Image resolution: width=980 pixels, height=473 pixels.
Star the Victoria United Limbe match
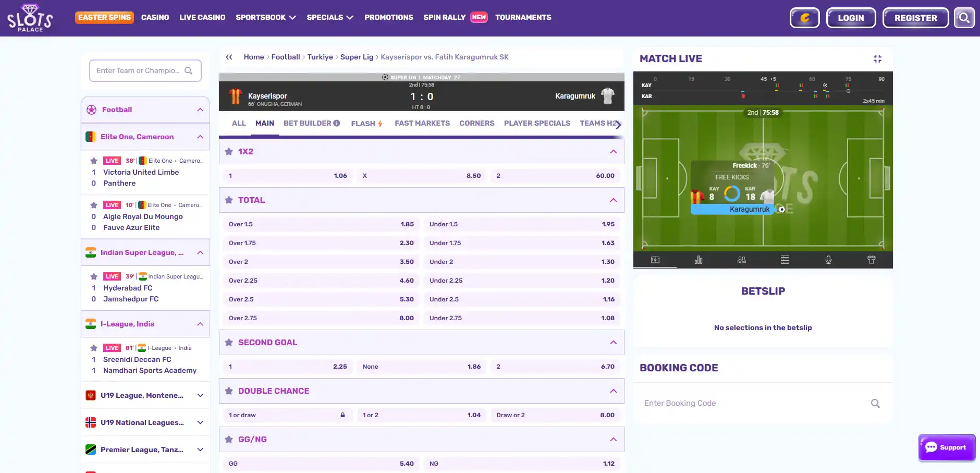click(94, 161)
